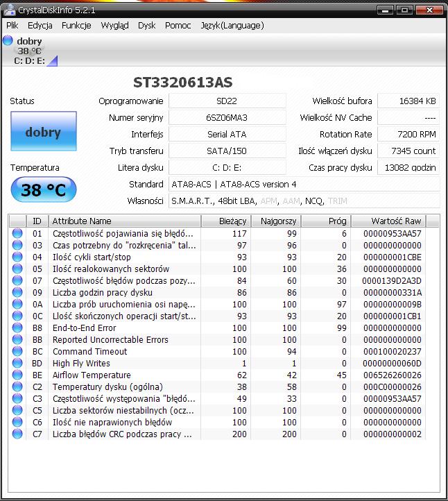Click the Serial ATA interface field
Screen dimensions: 448x501
point(227,134)
